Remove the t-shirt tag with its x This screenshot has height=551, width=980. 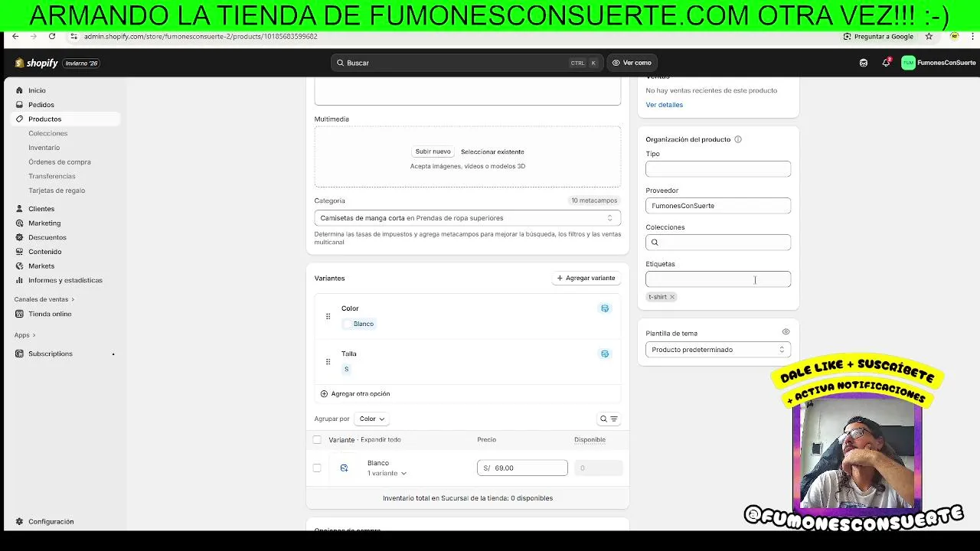672,297
